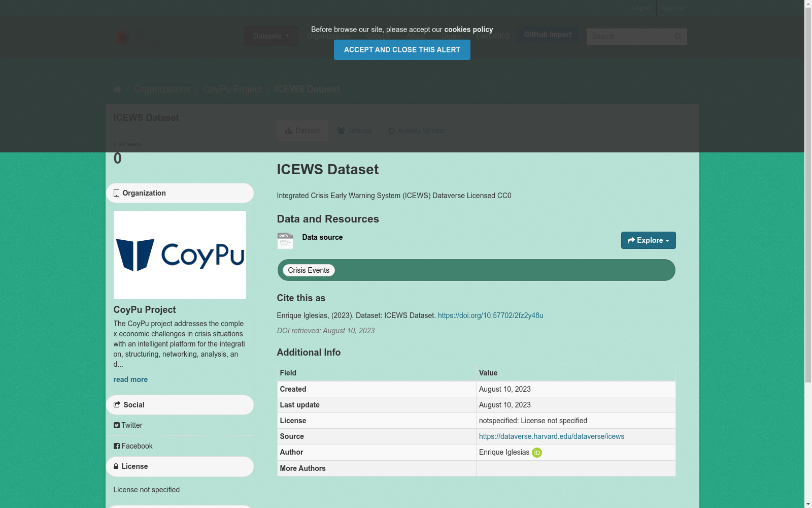Open the About page in navigation

[x=416, y=36]
